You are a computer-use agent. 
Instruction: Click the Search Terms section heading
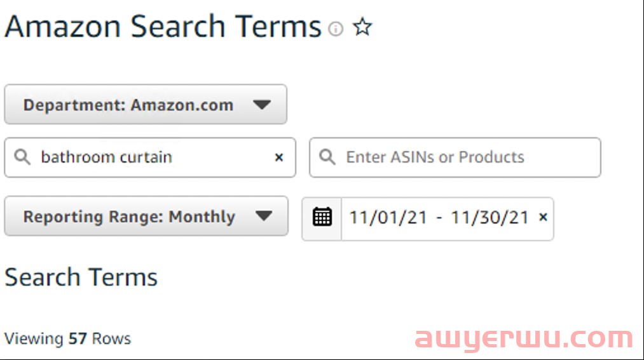coord(81,277)
